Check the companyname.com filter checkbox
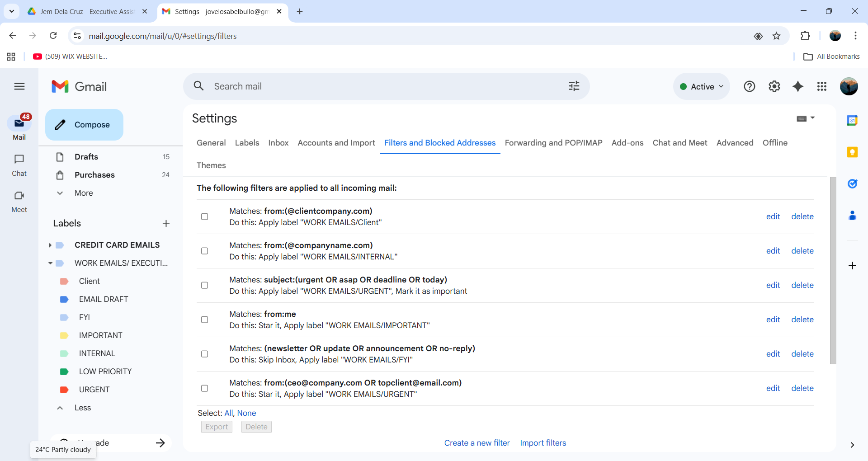The height and width of the screenshot is (461, 868). click(x=204, y=251)
